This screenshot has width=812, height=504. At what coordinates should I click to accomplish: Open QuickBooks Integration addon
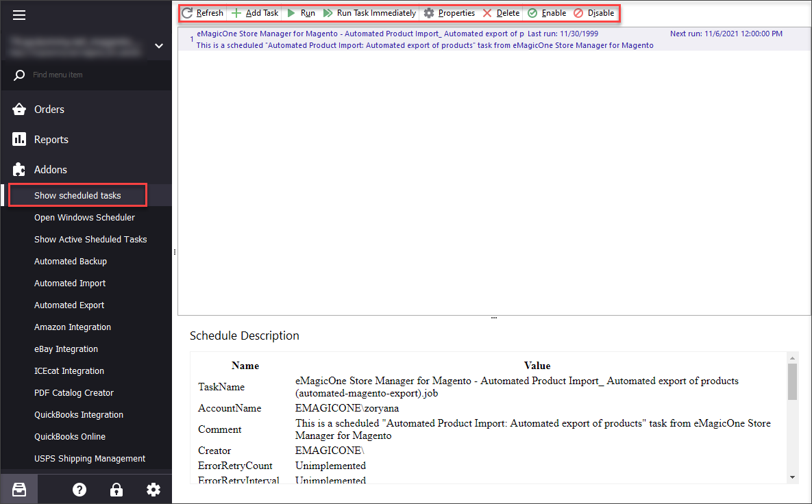pos(79,414)
